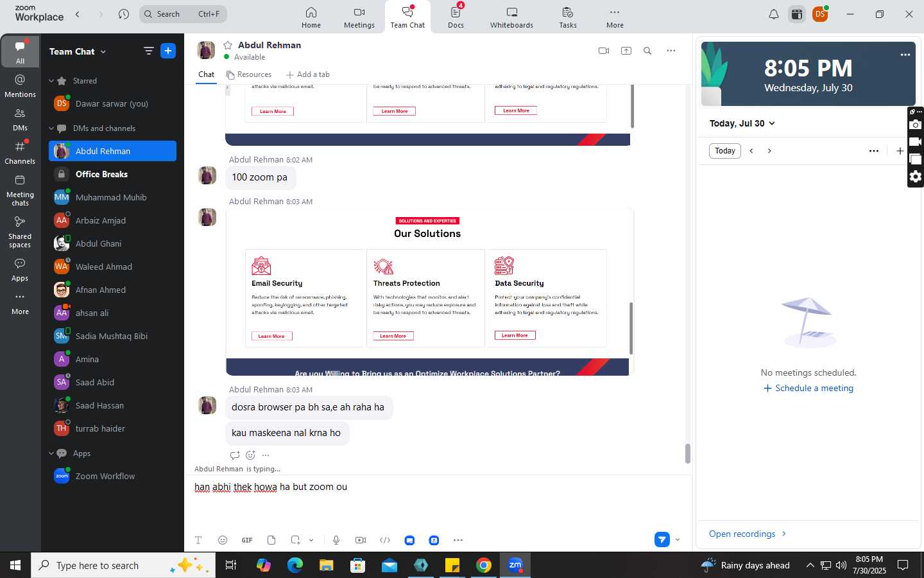924x578 pixels.
Task: Start a video meeting with Abdul Rehman
Action: click(x=603, y=51)
